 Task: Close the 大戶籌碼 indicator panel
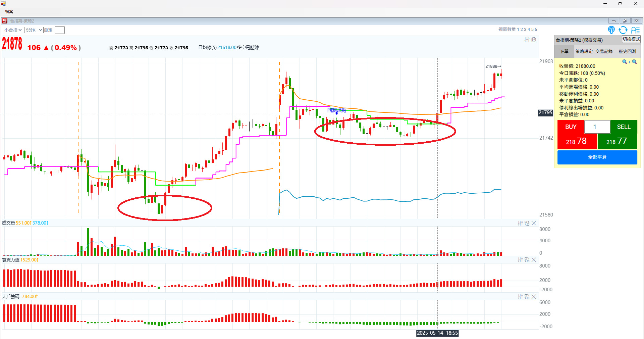coord(534,297)
